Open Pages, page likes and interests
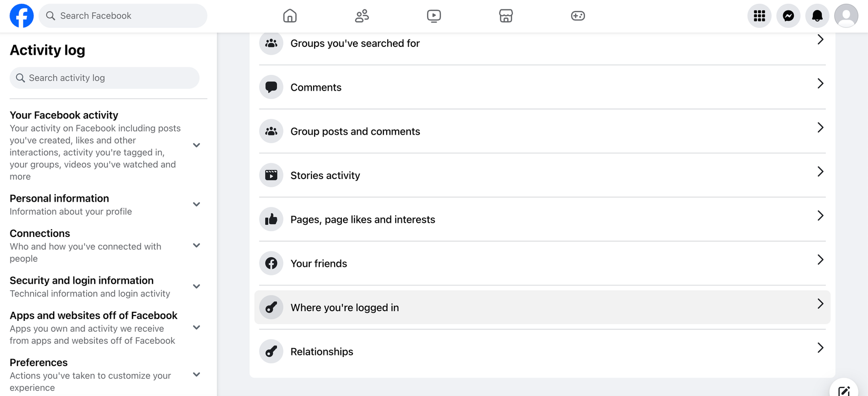The image size is (868, 396). tap(542, 220)
